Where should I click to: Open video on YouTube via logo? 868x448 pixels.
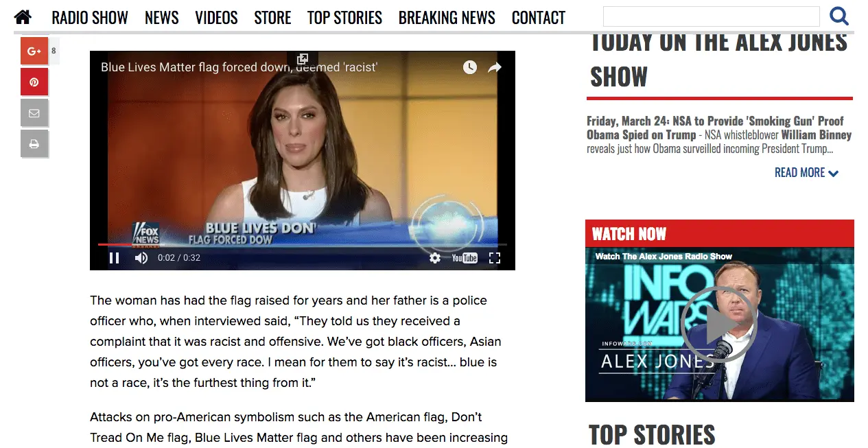pos(465,258)
